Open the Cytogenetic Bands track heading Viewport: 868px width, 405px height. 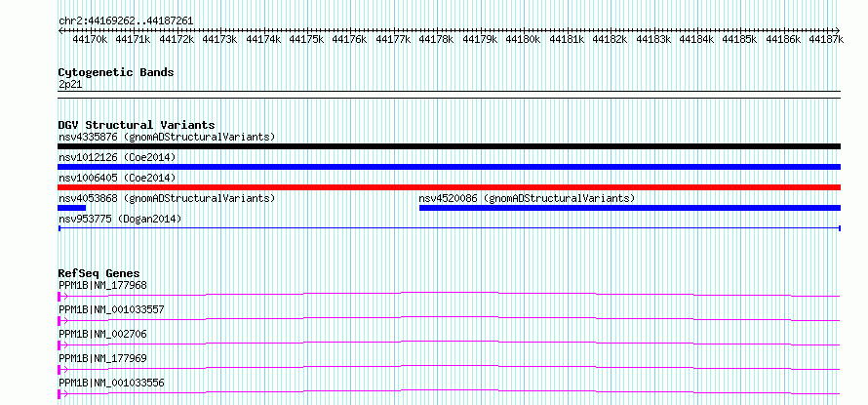[116, 72]
